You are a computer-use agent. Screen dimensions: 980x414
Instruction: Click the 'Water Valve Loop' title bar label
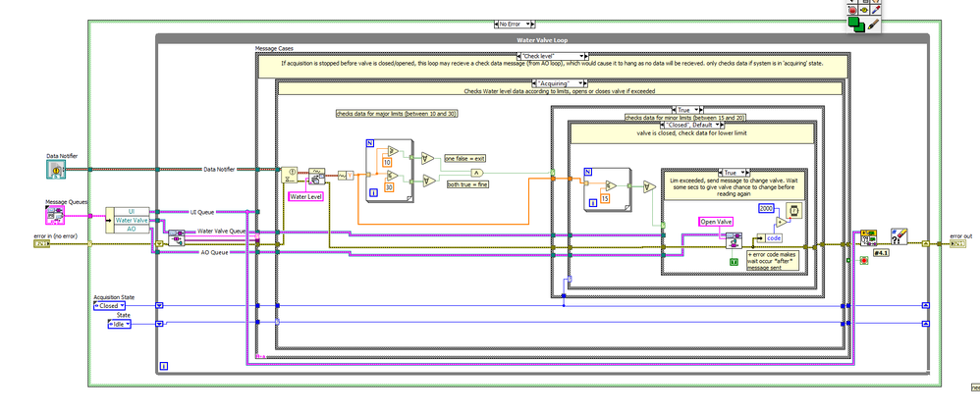(x=542, y=40)
